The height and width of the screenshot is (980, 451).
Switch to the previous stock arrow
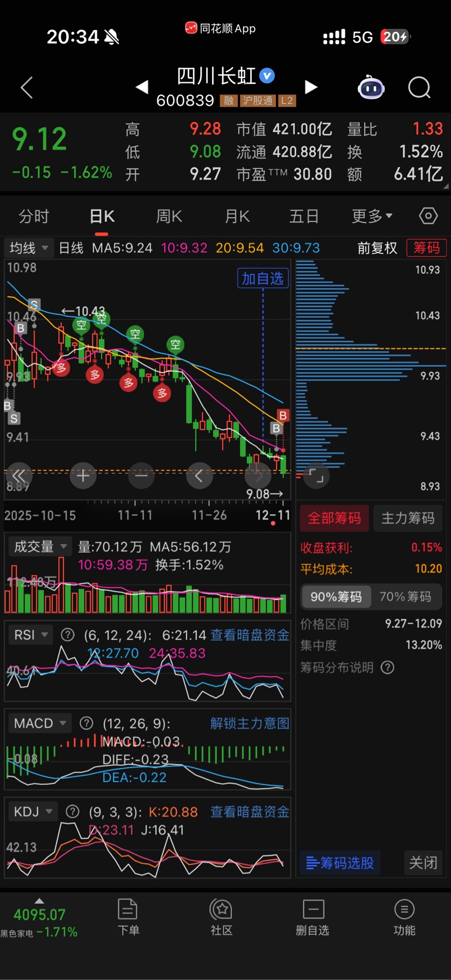pos(142,87)
